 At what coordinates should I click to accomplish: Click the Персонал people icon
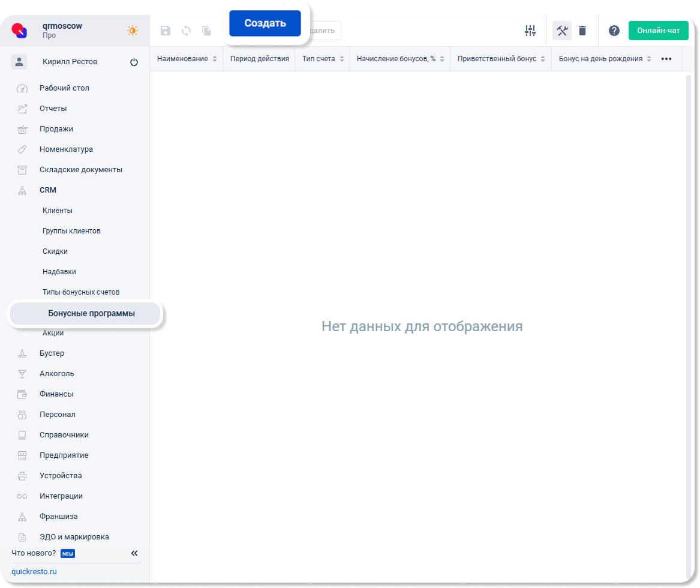click(22, 415)
